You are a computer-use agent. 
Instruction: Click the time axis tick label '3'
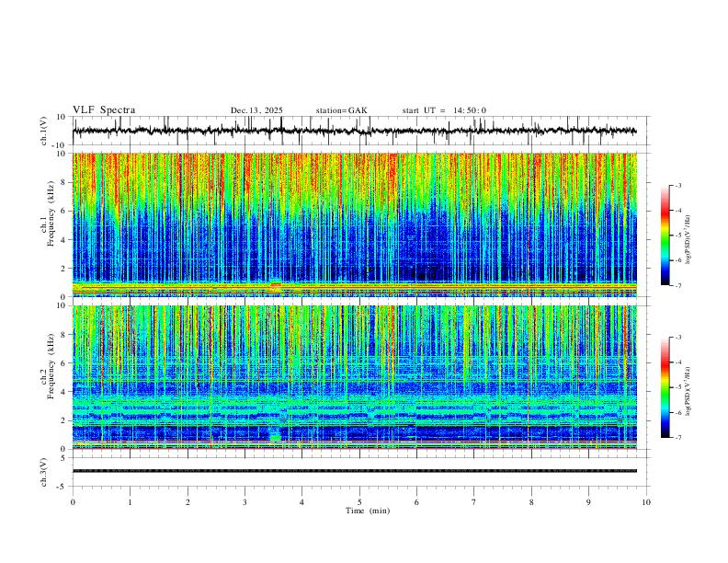(245, 502)
